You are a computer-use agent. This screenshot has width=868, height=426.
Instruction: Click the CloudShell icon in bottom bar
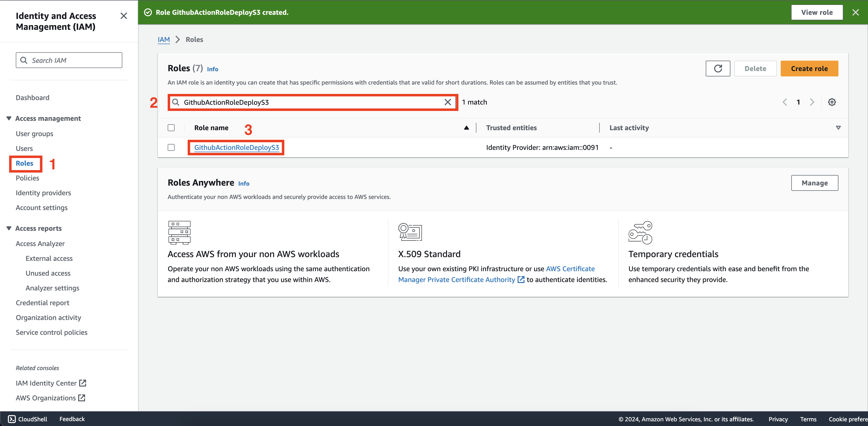tap(12, 419)
